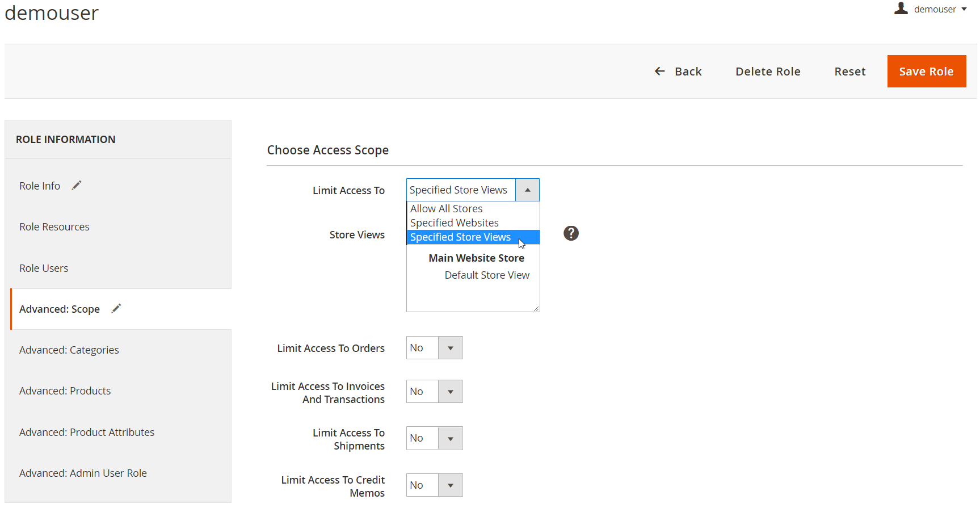Open Limit Access To Shipments dropdown
The width and height of the screenshot is (980, 508).
point(435,438)
